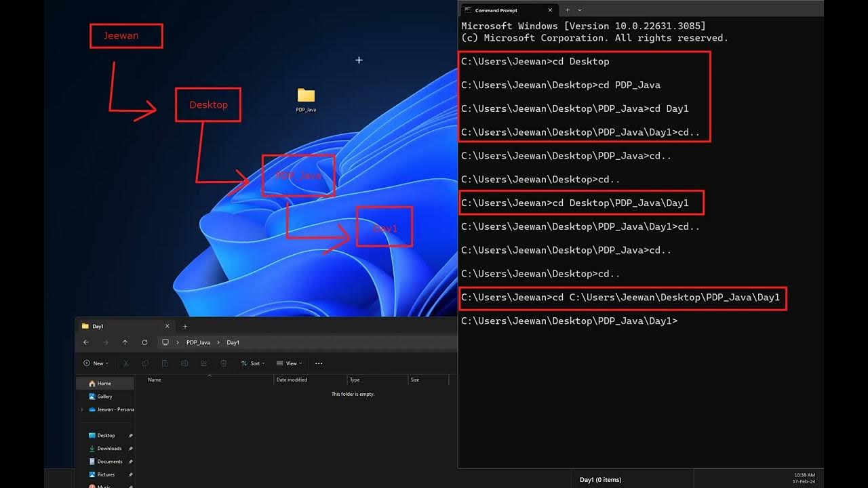Open Gallery in navigation pane
This screenshot has height=488, width=868.
(105, 396)
